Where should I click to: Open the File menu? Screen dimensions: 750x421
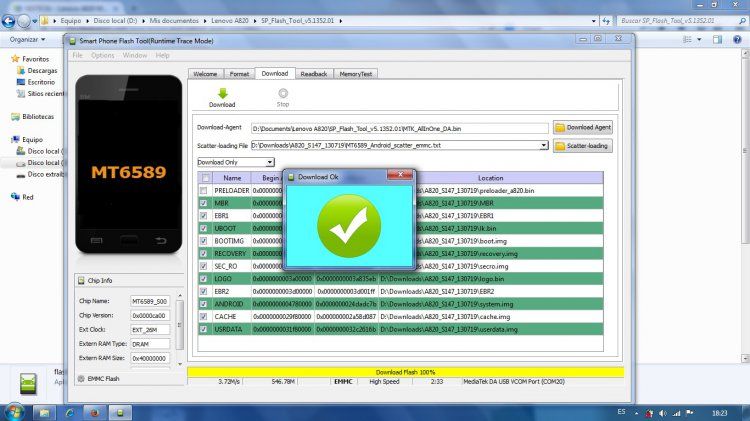(77, 55)
